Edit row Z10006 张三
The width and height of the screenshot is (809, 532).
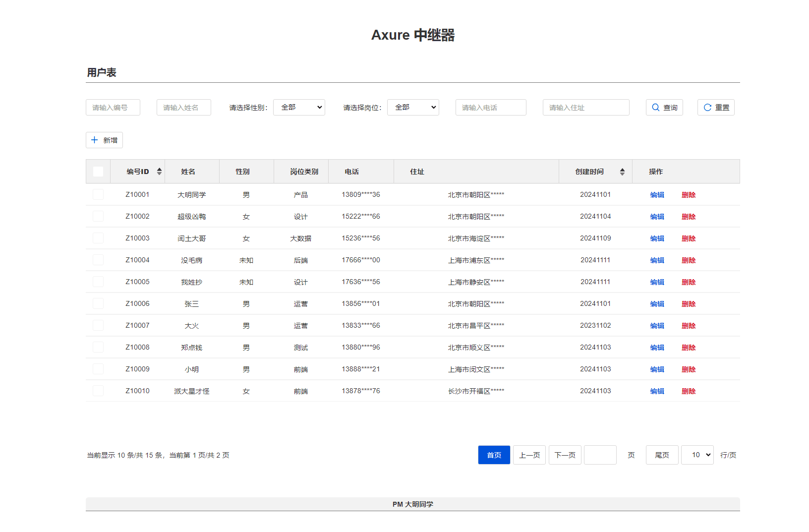pos(657,304)
